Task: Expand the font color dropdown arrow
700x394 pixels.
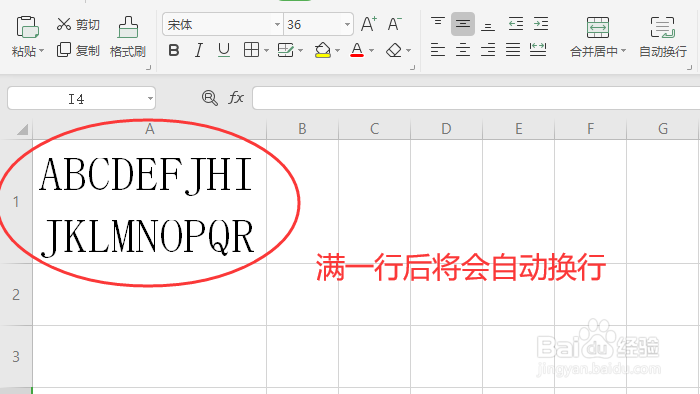Action: point(371,51)
